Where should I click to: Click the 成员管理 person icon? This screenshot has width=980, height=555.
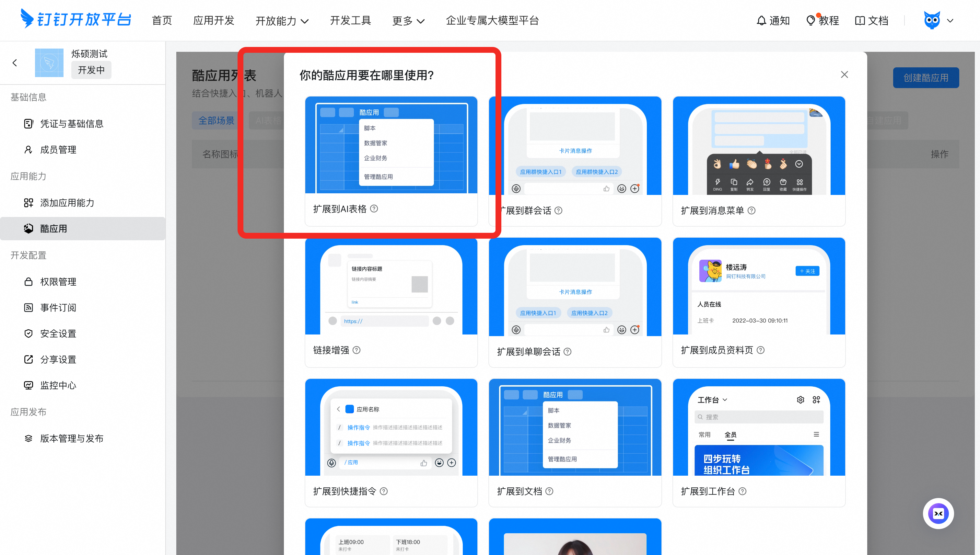[28, 149]
